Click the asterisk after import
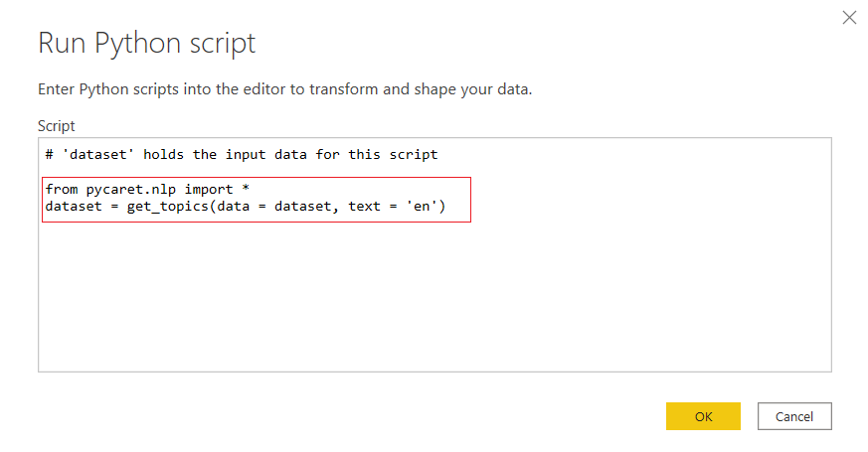The image size is (868, 452). pyautogui.click(x=246, y=188)
